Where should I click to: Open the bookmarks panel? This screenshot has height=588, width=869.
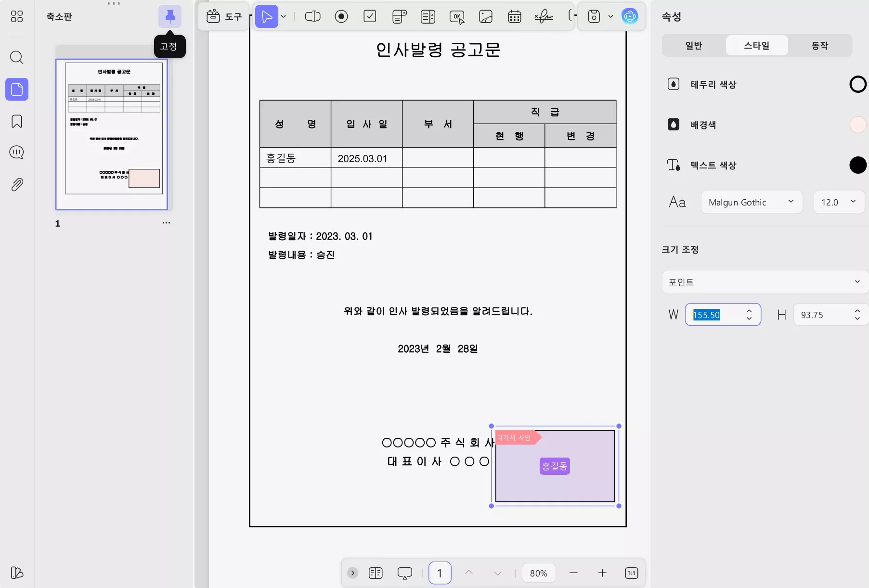coord(17,122)
